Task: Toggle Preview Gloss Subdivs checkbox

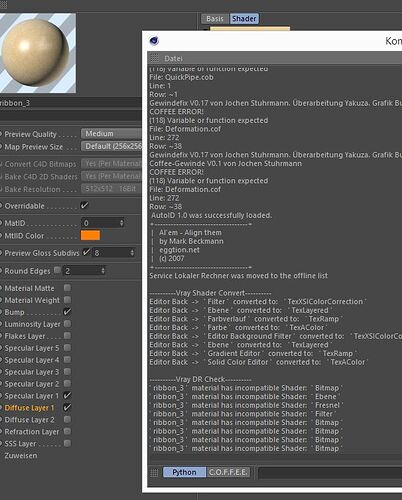Action: (x=86, y=252)
